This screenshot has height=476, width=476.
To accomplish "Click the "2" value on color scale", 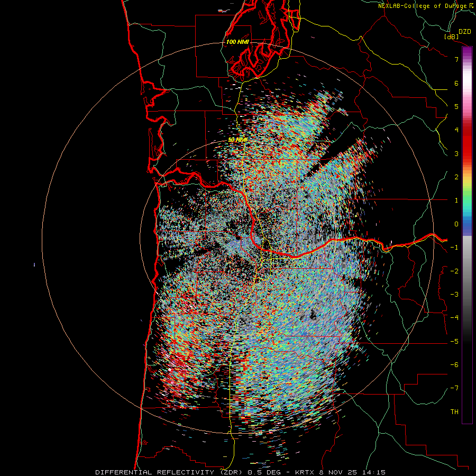I will [456, 177].
